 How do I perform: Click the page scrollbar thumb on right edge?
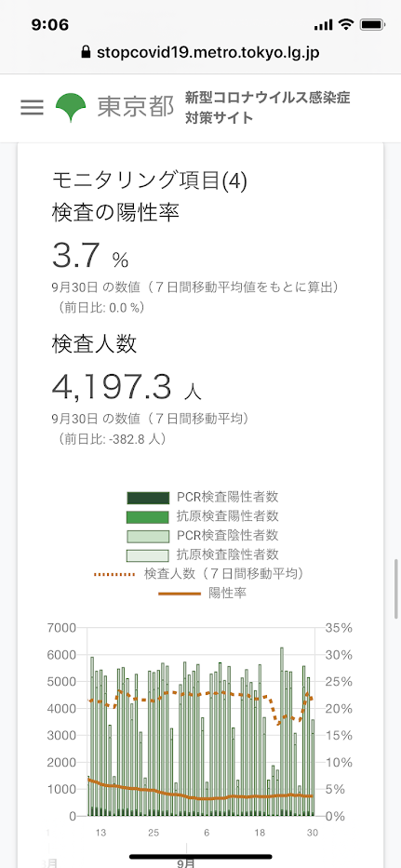(396, 589)
